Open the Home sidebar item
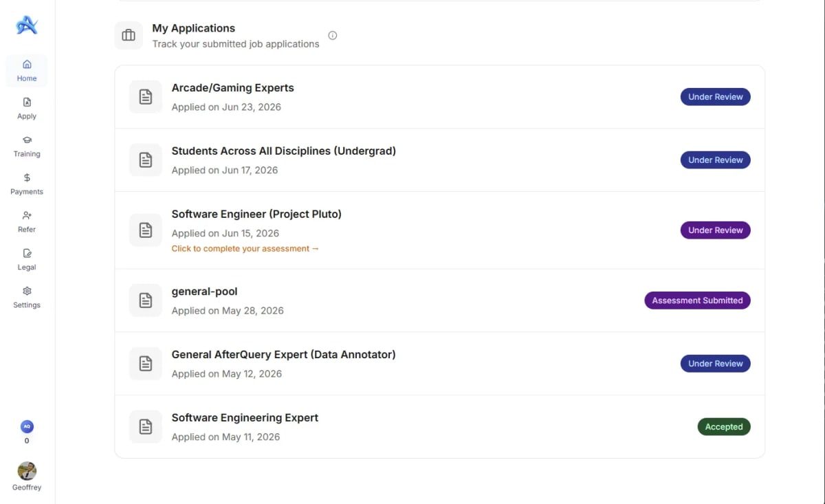This screenshot has width=825, height=504. [27, 70]
